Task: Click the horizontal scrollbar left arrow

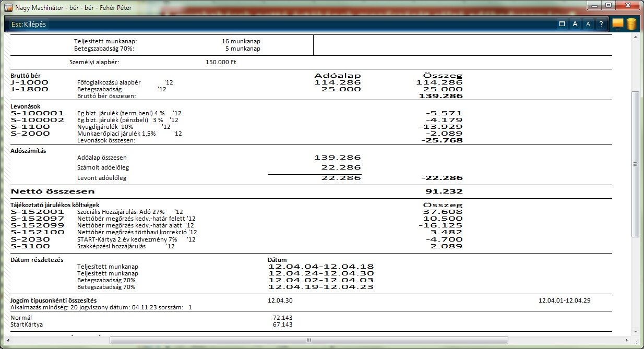Action: tap(9, 340)
